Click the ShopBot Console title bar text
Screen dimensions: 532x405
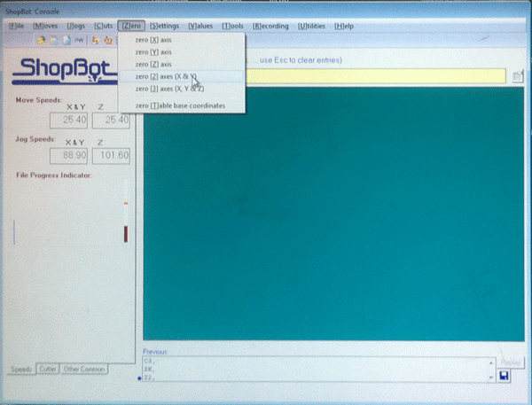pyautogui.click(x=32, y=12)
